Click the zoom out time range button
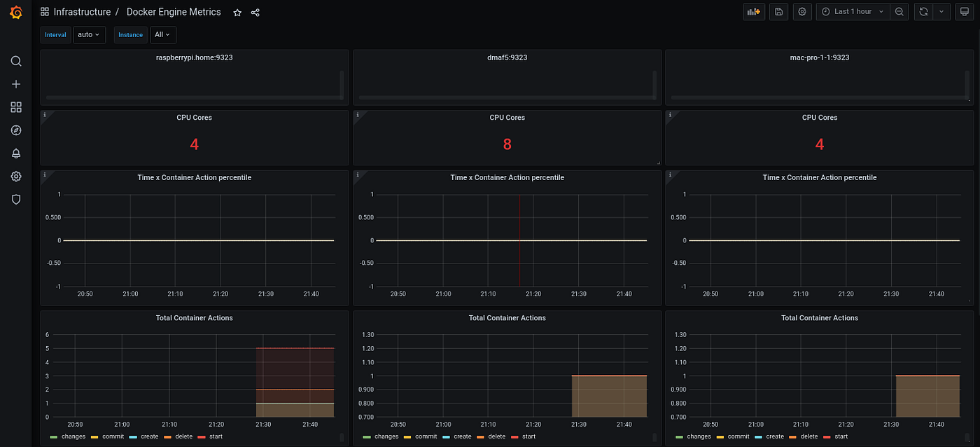980x447 pixels. pyautogui.click(x=899, y=11)
